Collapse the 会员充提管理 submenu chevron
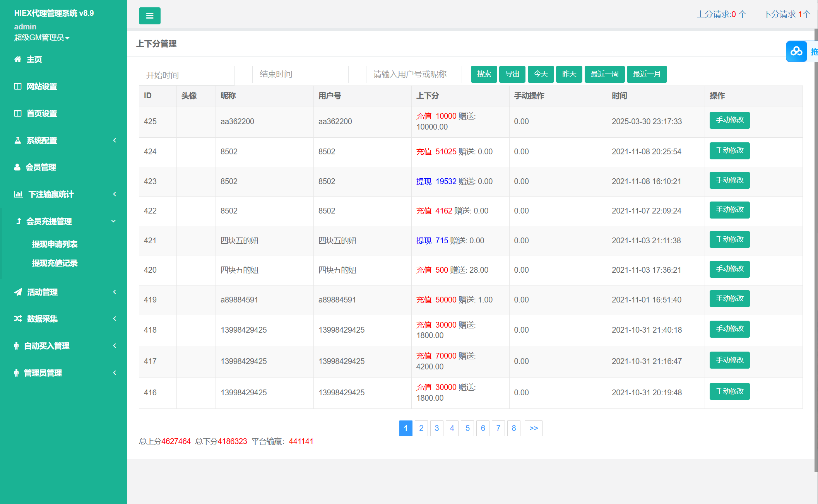The width and height of the screenshot is (818, 504). point(113,221)
